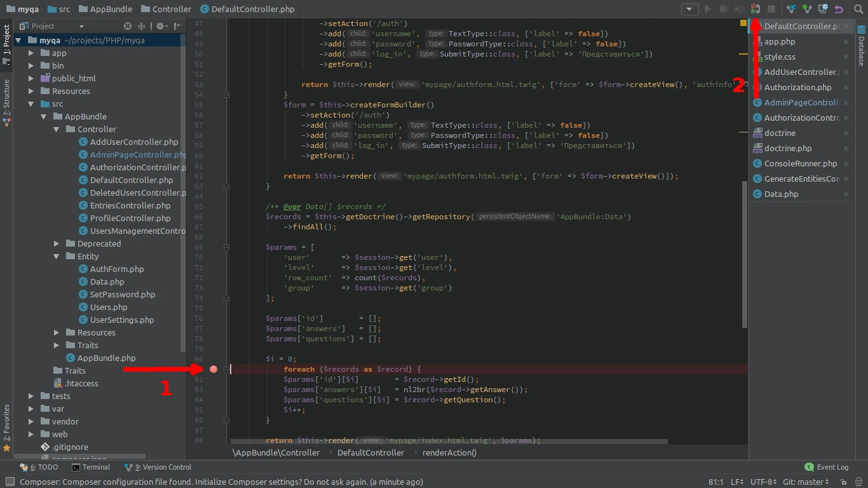The image size is (868, 488).
Task: Toggle the tool window quick-access button in status bar
Action: (x=9, y=482)
